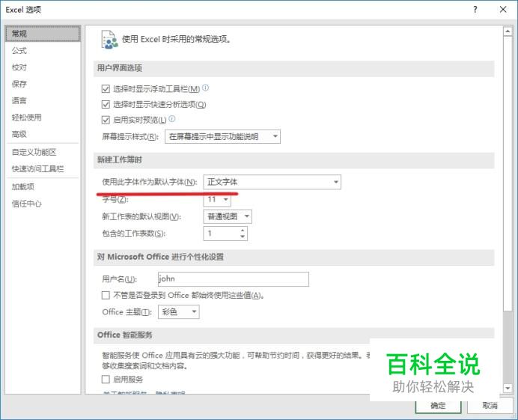518x420 pixels.
Task: Click the 新工作表的默认视图 label
Action: tap(141, 217)
